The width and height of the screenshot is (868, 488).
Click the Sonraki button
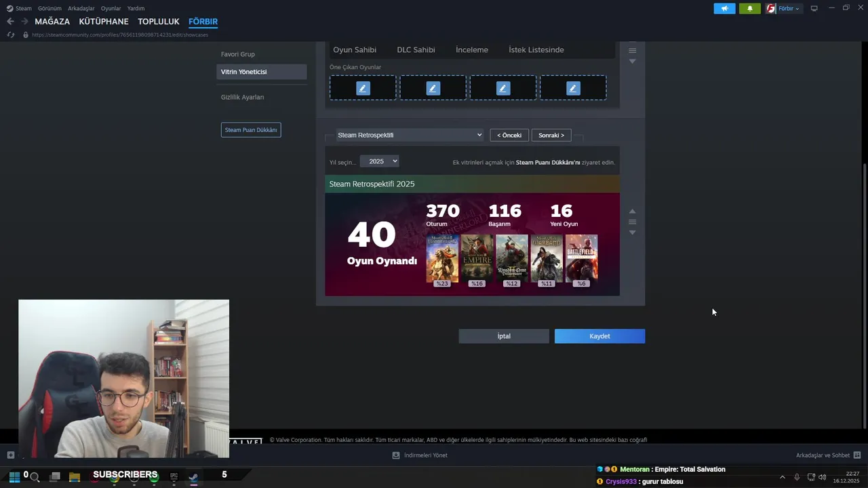[551, 135]
